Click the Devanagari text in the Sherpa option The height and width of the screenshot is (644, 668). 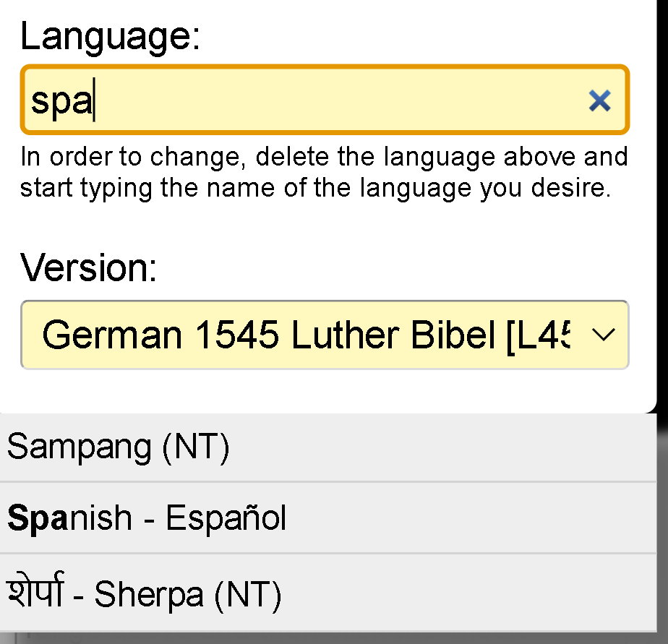(x=37, y=593)
